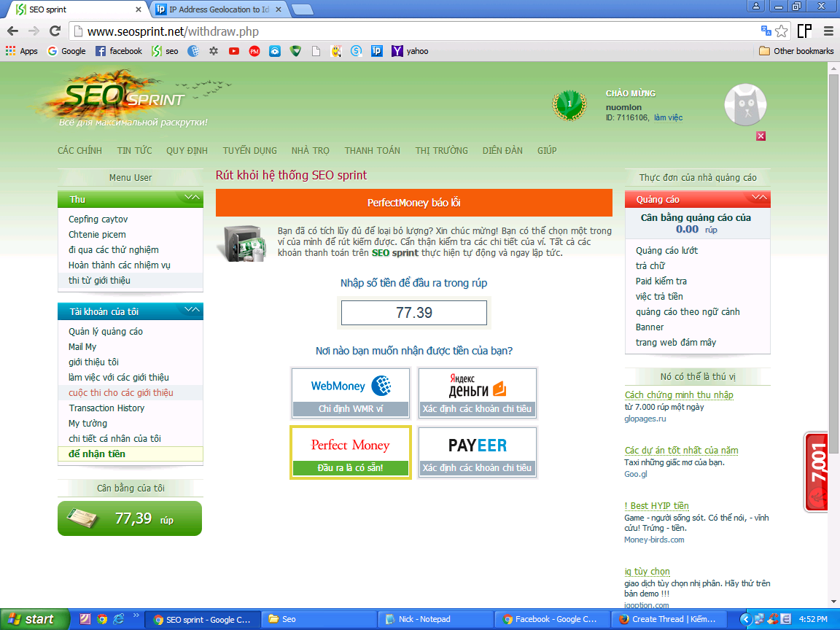This screenshot has width=840, height=630.
Task: Open 'Quảng cáo lướt' advertiser link
Action: point(666,251)
